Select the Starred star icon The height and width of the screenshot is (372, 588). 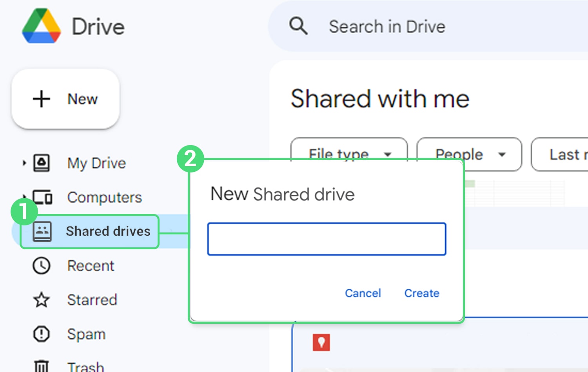coord(41,300)
